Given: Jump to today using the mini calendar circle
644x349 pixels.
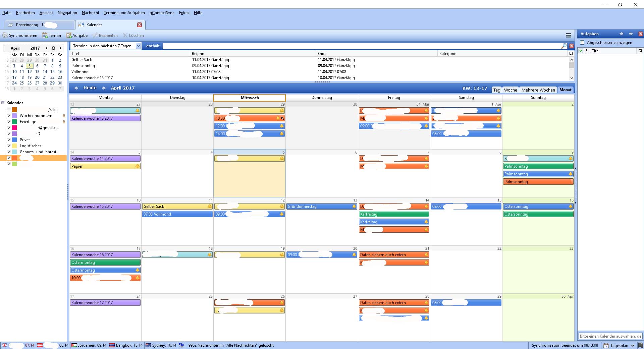Looking at the screenshot, I should click(x=53, y=48).
